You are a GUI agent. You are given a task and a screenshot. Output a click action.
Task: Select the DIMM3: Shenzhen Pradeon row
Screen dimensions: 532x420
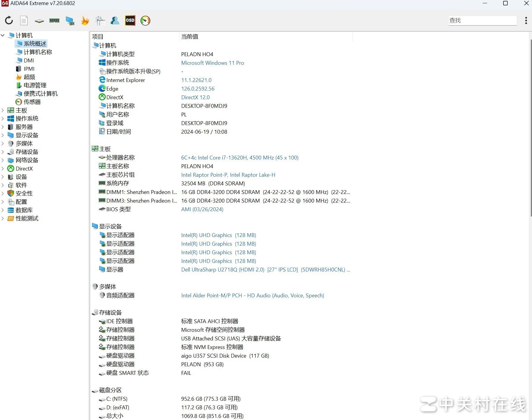pos(221,200)
